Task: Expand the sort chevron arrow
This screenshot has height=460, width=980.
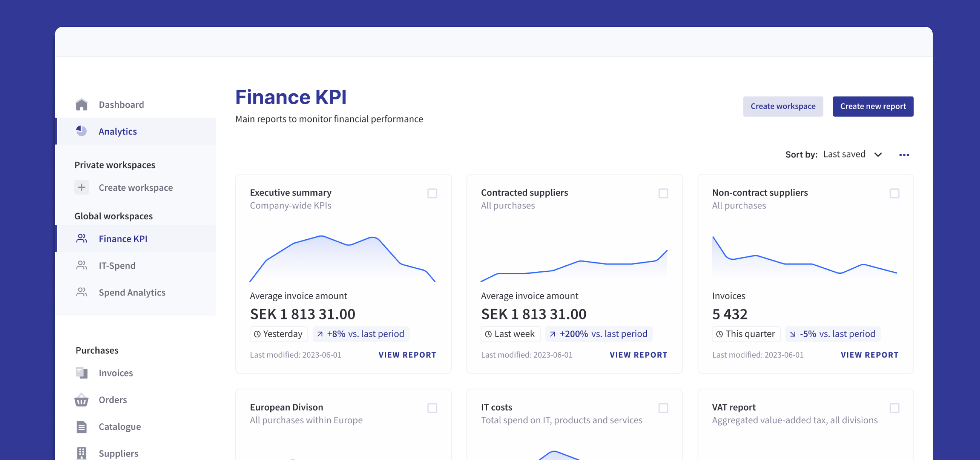Action: click(878, 154)
